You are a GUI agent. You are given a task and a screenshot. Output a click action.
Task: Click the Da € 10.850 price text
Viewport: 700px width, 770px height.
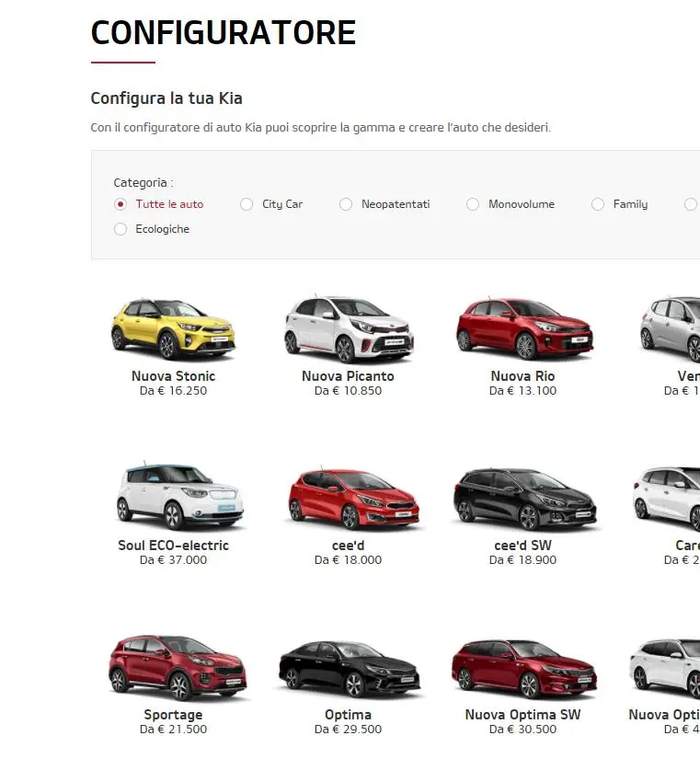pyautogui.click(x=348, y=391)
